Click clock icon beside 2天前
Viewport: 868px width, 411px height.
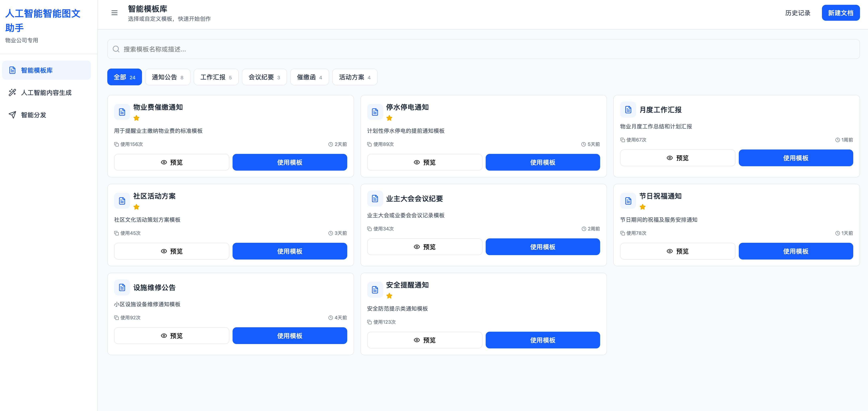tap(330, 144)
